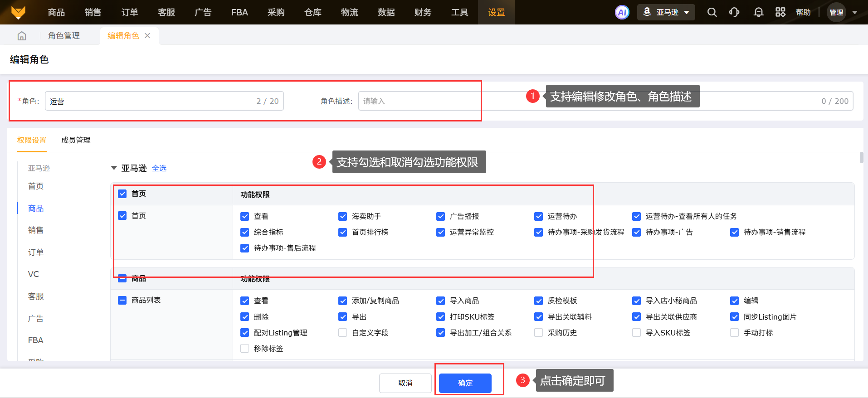The image size is (868, 398).
Task: Click the 全选 link beside 亚马逊
Action: click(x=159, y=168)
